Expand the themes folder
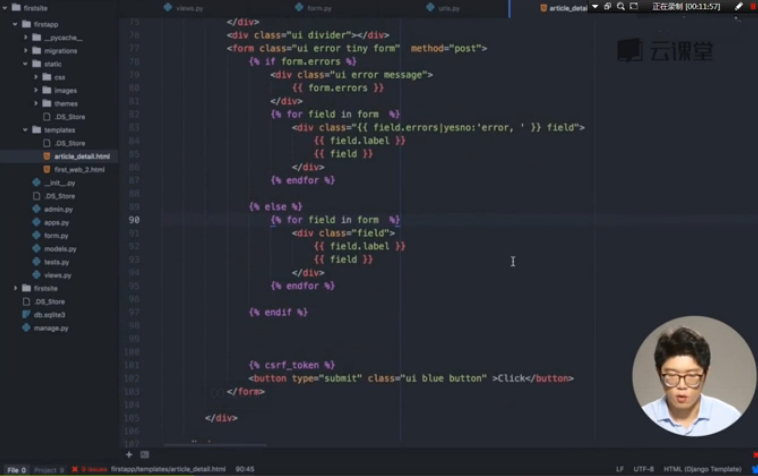 pos(36,103)
